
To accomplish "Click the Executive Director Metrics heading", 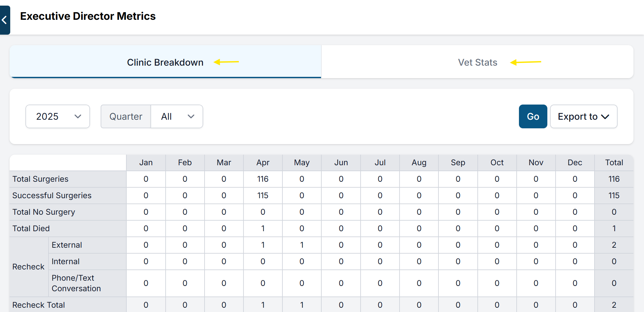I will pyautogui.click(x=88, y=16).
